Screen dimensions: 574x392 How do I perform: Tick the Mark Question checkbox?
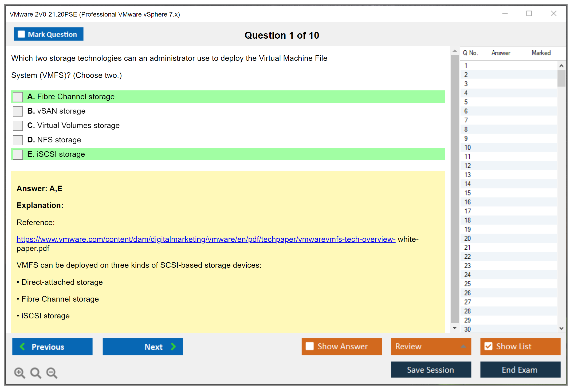21,34
